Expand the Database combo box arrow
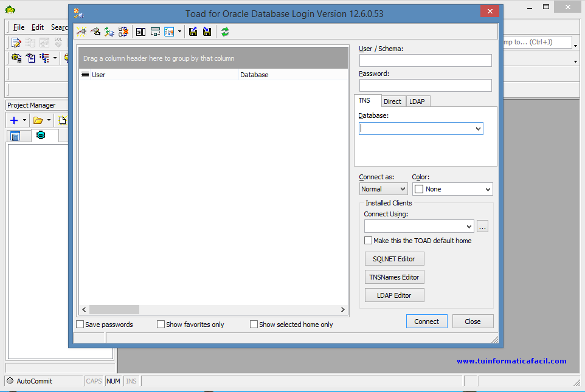Screen dimensions: 585x392 pos(478,129)
